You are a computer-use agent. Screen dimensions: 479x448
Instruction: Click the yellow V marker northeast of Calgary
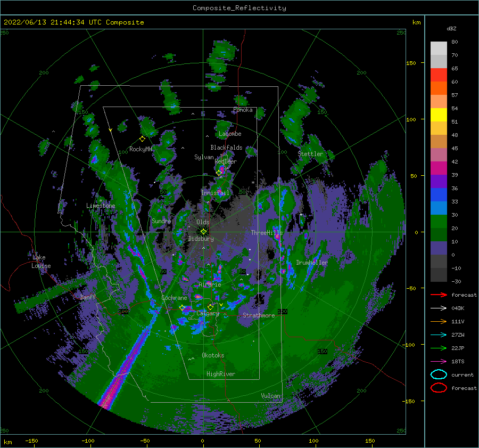click(221, 305)
